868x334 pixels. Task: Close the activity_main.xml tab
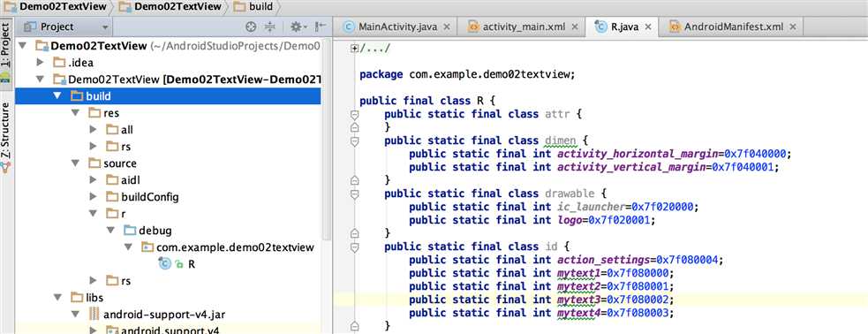(x=575, y=27)
